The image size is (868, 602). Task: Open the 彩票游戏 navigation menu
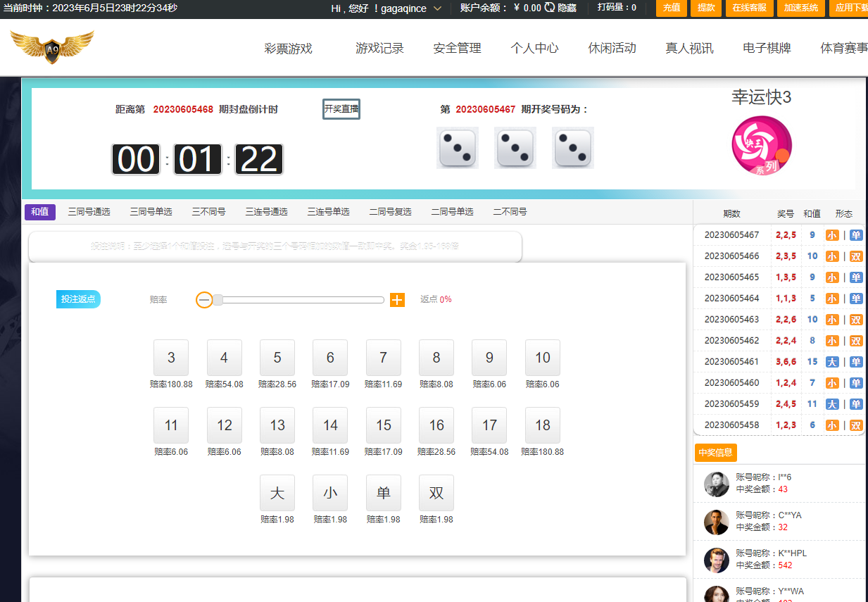pos(288,49)
